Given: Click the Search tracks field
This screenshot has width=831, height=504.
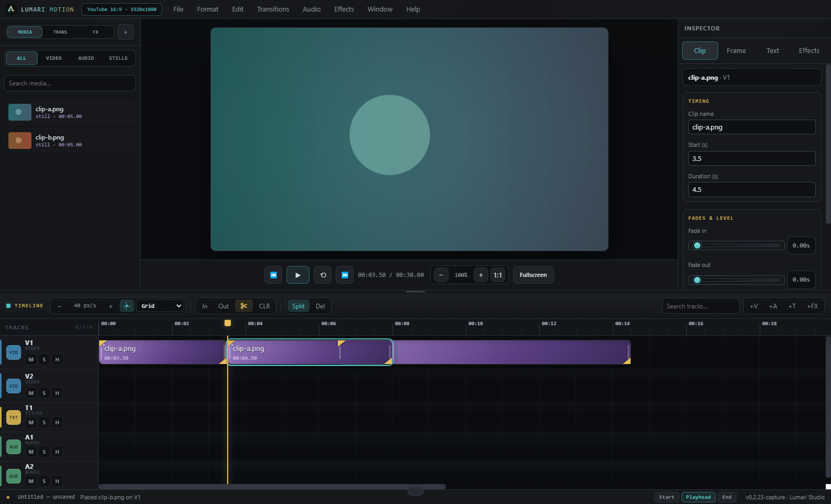Looking at the screenshot, I should [700, 306].
